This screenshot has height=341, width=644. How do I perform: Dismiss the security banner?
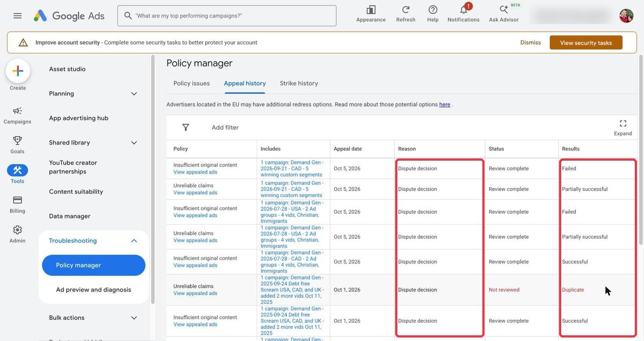530,42
